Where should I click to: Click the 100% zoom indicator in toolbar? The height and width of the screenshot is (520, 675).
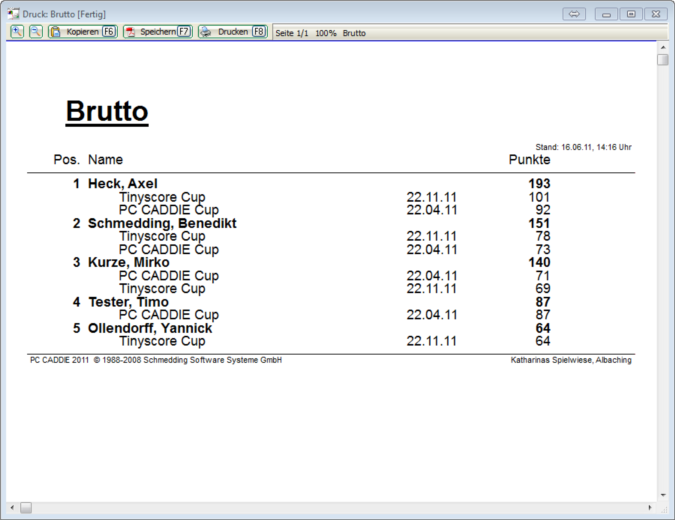(326, 33)
